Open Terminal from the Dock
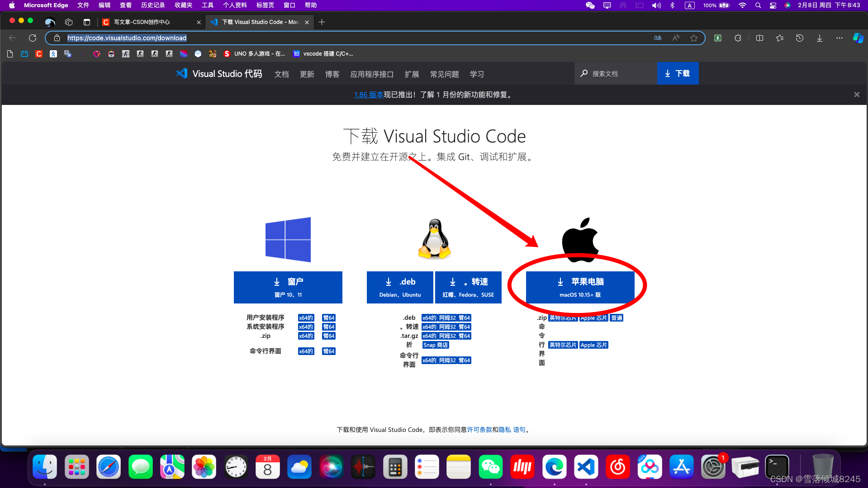868x488 pixels. pyautogui.click(x=777, y=467)
